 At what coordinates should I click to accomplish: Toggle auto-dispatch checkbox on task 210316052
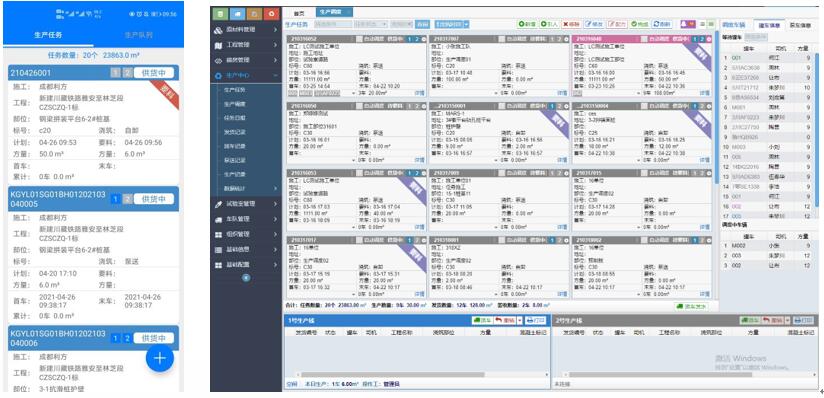(359, 39)
